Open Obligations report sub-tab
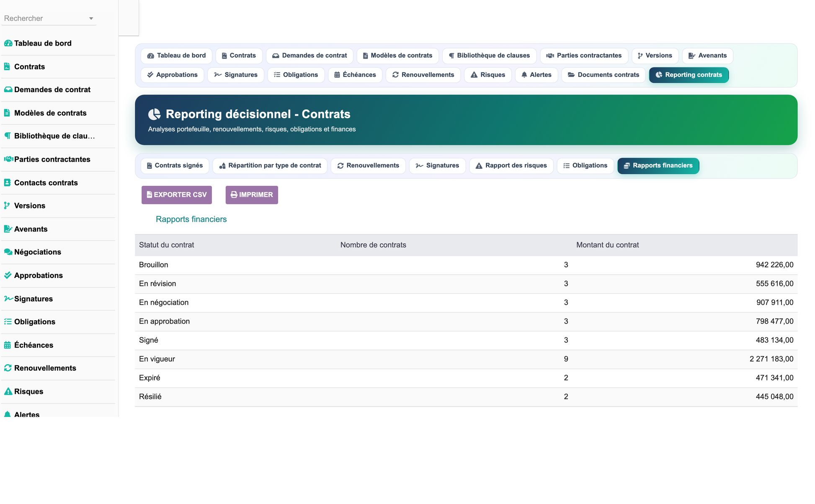The height and width of the screenshot is (504, 815). pos(585,166)
